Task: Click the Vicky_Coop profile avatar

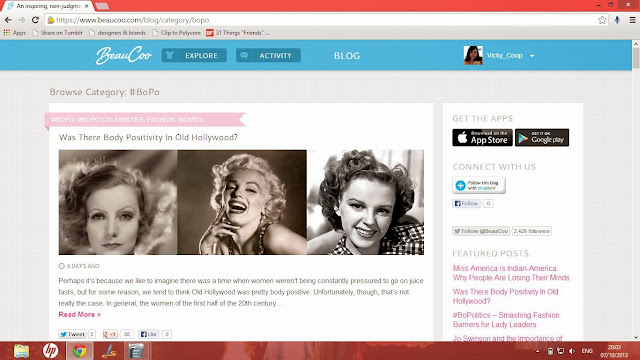Action: [x=473, y=55]
